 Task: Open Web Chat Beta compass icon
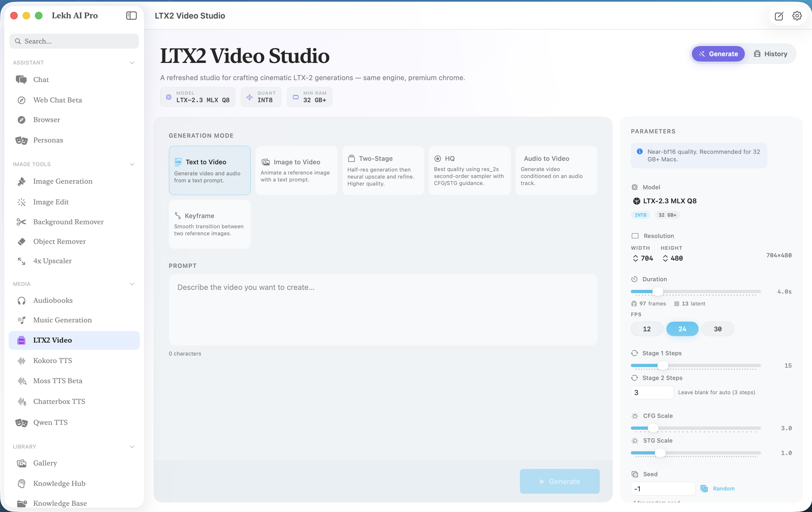pyautogui.click(x=21, y=100)
